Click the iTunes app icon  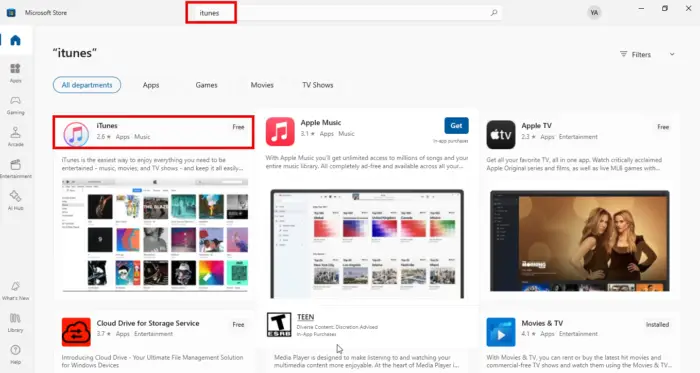[76, 134]
